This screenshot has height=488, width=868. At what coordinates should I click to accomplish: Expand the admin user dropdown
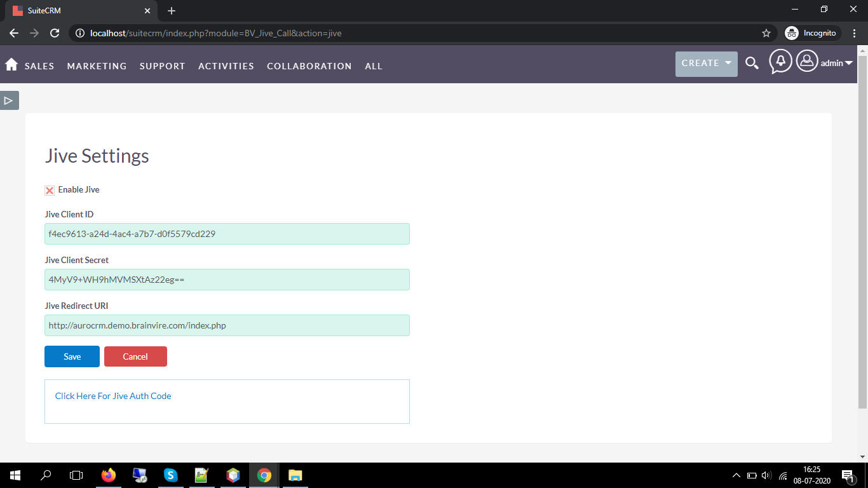coord(836,63)
